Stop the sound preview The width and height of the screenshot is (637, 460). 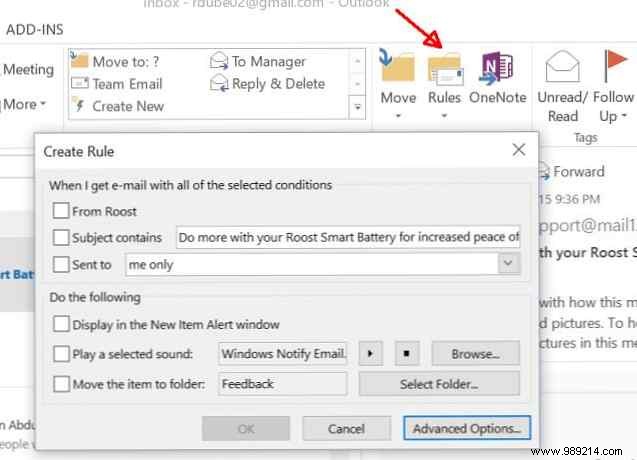click(x=407, y=354)
